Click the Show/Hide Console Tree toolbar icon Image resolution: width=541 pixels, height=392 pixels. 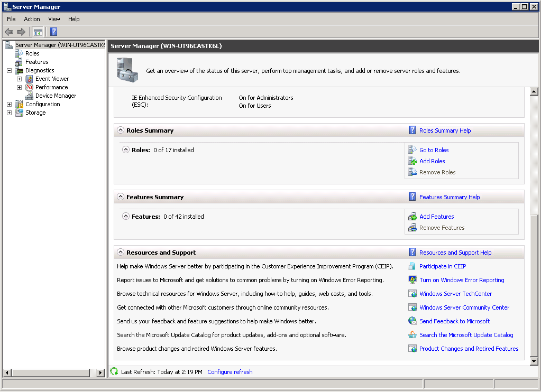pyautogui.click(x=38, y=32)
